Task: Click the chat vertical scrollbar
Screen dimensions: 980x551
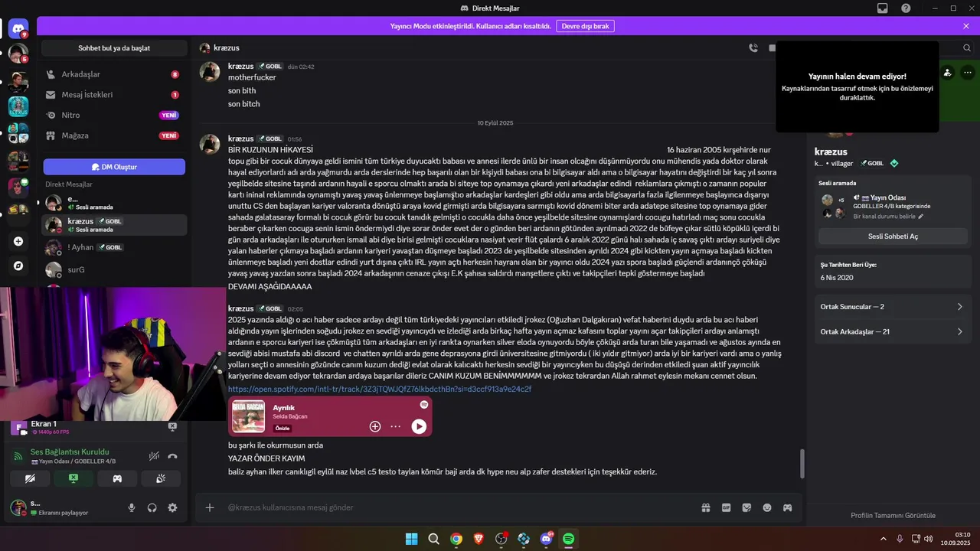Action: point(802,464)
